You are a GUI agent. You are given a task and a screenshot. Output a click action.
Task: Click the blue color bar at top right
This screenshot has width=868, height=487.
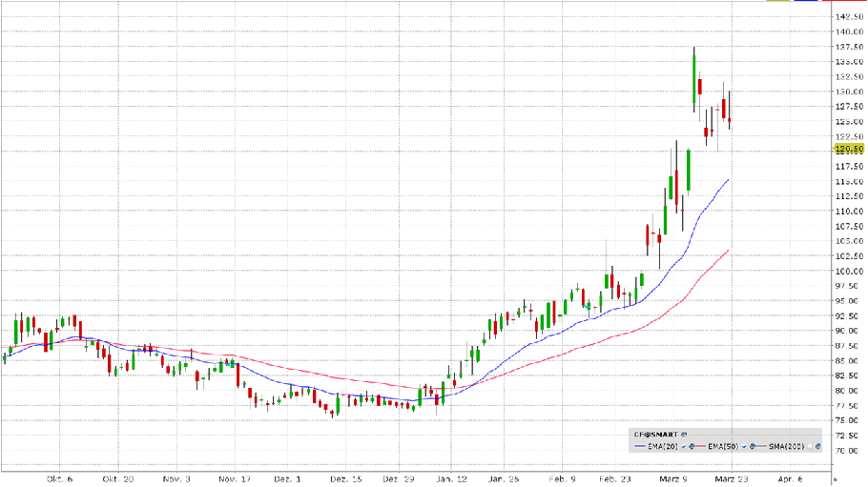[807, 2]
